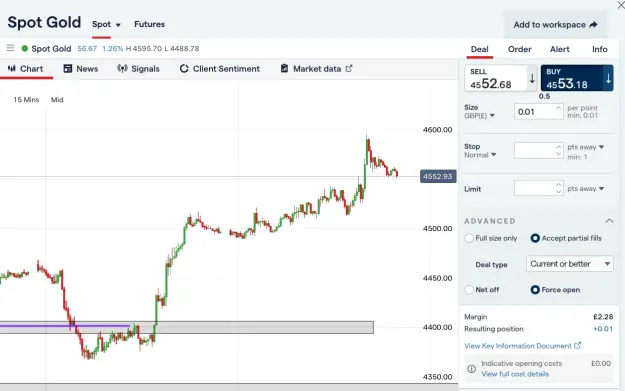Open the News tab
625x391 pixels.
81,69
